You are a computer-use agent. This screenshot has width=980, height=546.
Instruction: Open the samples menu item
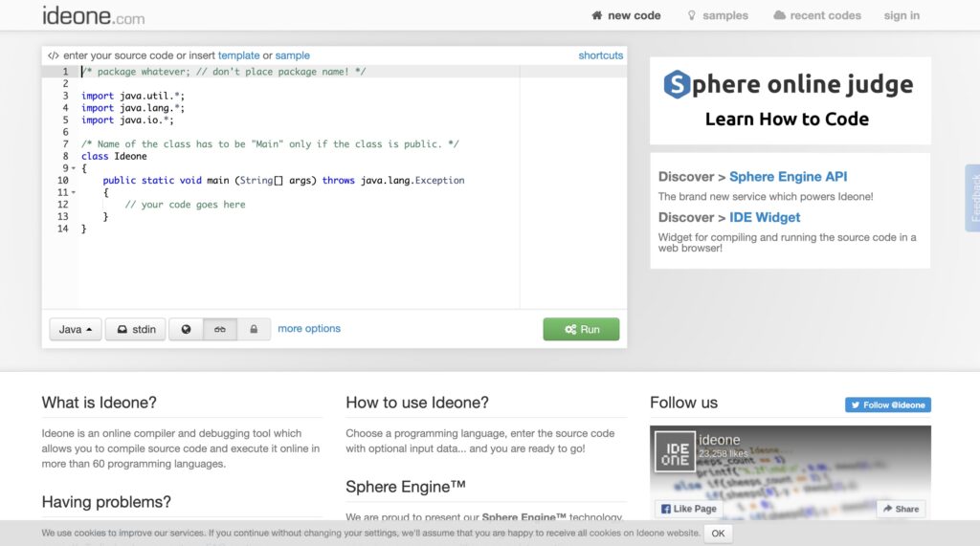click(718, 15)
